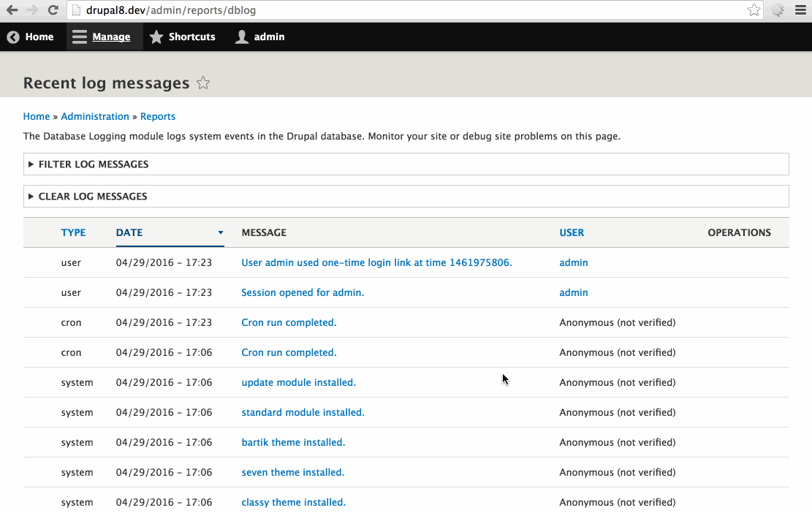Click the browser reload icon

pos(53,10)
